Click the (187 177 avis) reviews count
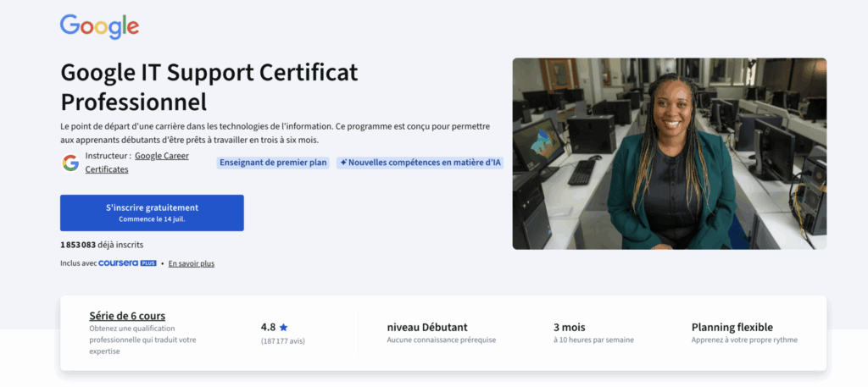 283,341
